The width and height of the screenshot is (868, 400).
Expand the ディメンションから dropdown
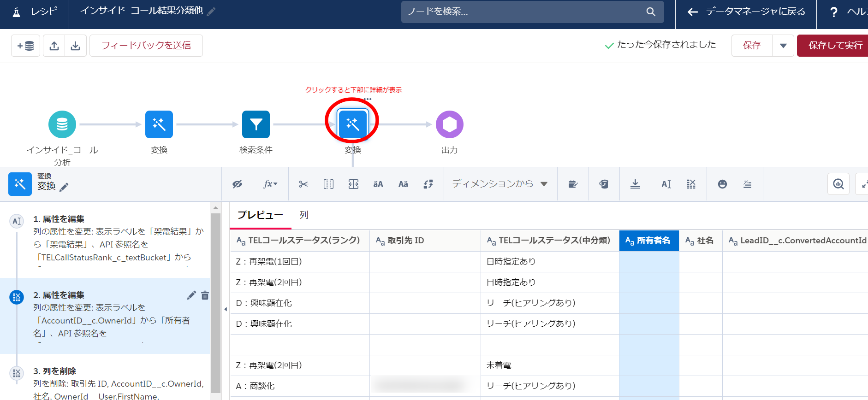(x=500, y=184)
